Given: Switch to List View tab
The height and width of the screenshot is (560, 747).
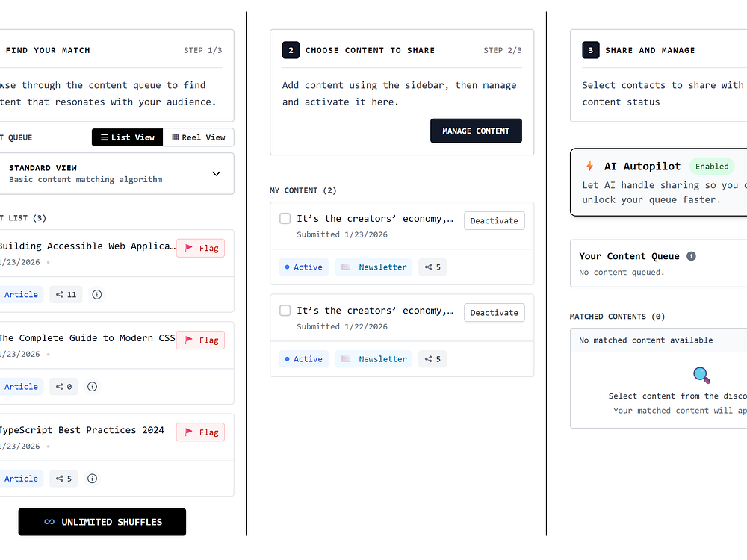Looking at the screenshot, I should (x=127, y=137).
